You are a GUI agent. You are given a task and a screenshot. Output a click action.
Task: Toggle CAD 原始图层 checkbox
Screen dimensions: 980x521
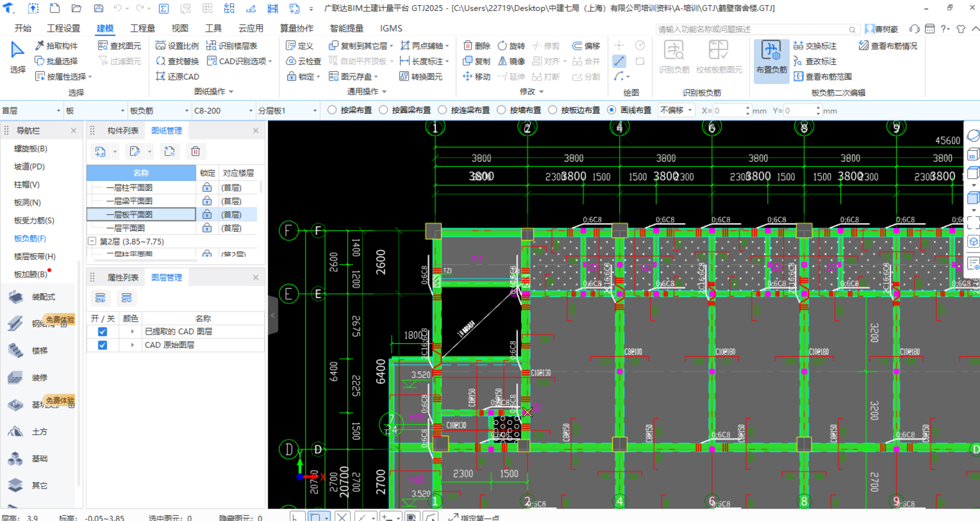(103, 345)
